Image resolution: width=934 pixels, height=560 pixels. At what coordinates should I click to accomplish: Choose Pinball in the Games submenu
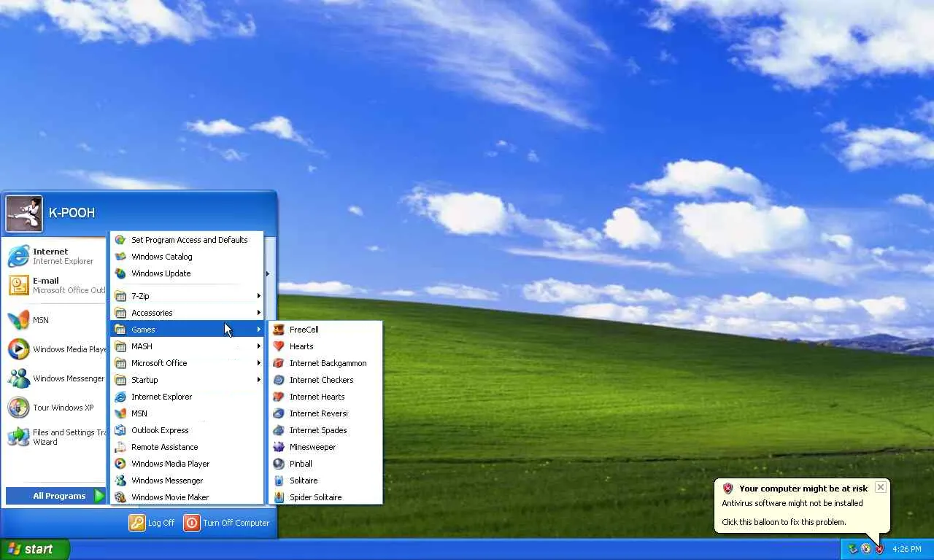pyautogui.click(x=326, y=464)
